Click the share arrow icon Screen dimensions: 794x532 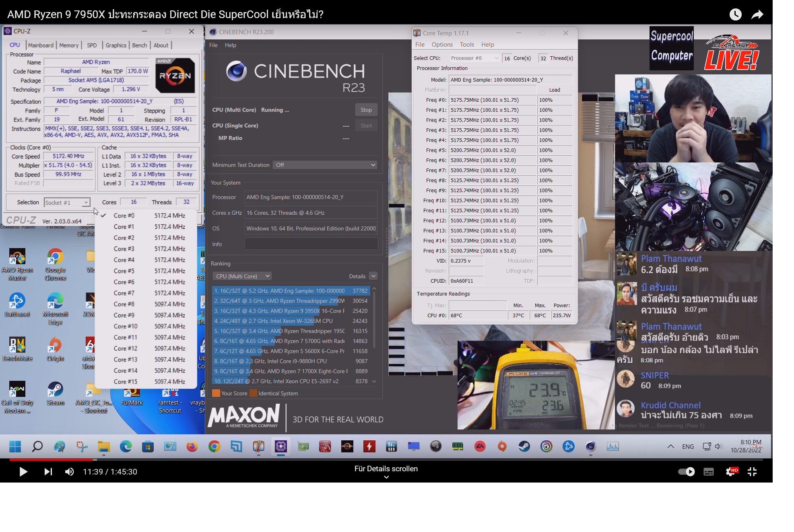[757, 14]
